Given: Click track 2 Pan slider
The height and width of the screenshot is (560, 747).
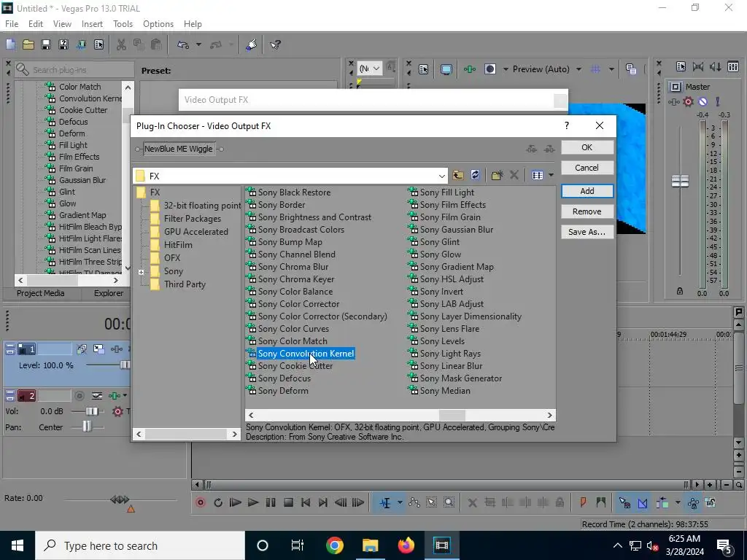Looking at the screenshot, I should pos(87,427).
